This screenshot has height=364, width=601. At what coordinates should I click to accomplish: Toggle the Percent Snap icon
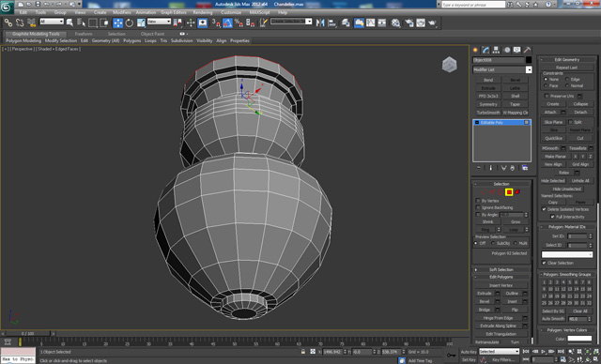(239, 23)
